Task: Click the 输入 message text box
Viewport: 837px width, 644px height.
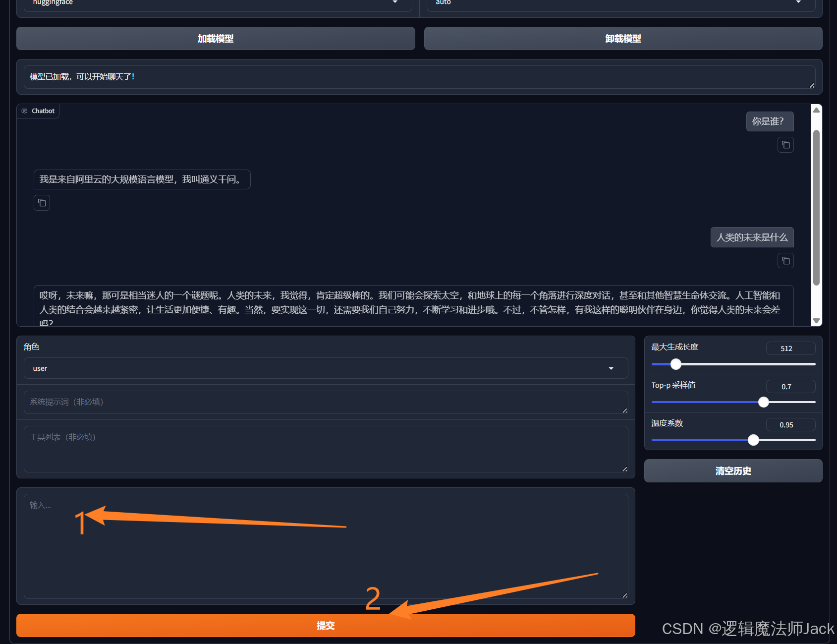Action: [x=326, y=545]
